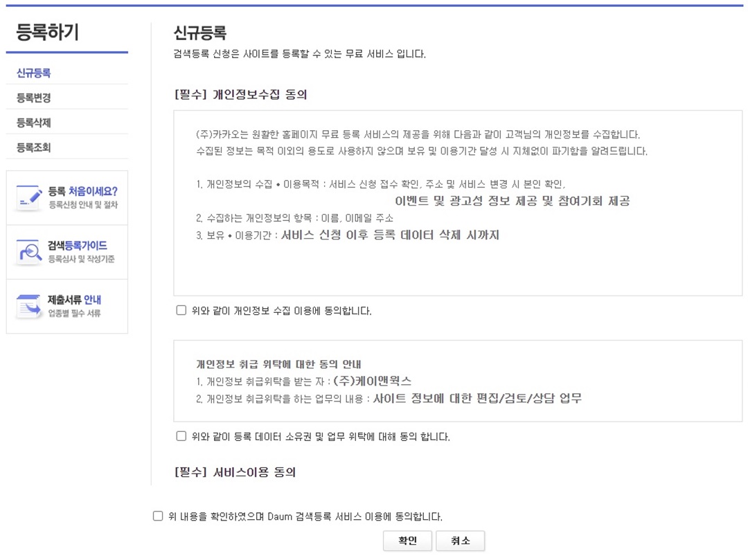Viewport: 748px width, 560px height.
Task: Click the 확인 button
Action: coord(407,541)
